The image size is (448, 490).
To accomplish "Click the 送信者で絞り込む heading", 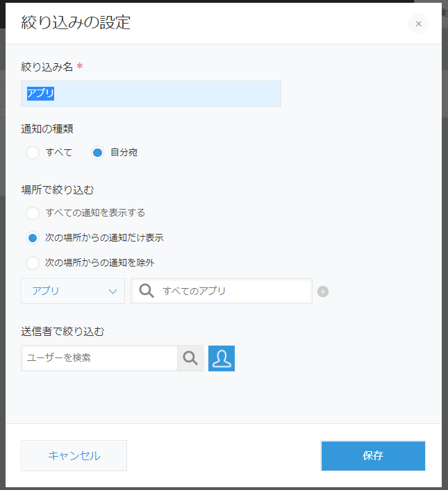I will [x=63, y=331].
